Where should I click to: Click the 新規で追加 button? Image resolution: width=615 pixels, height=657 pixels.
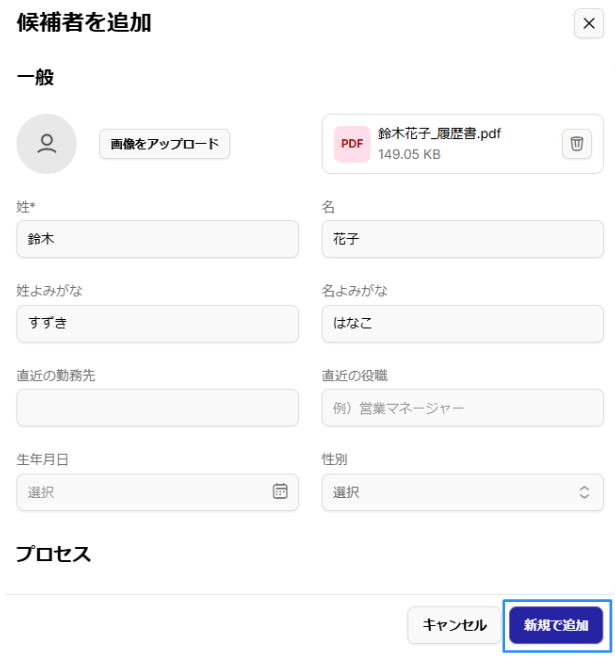click(x=556, y=625)
